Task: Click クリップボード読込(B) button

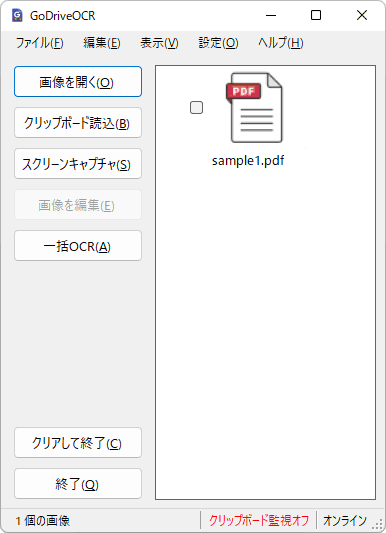Action: (78, 123)
